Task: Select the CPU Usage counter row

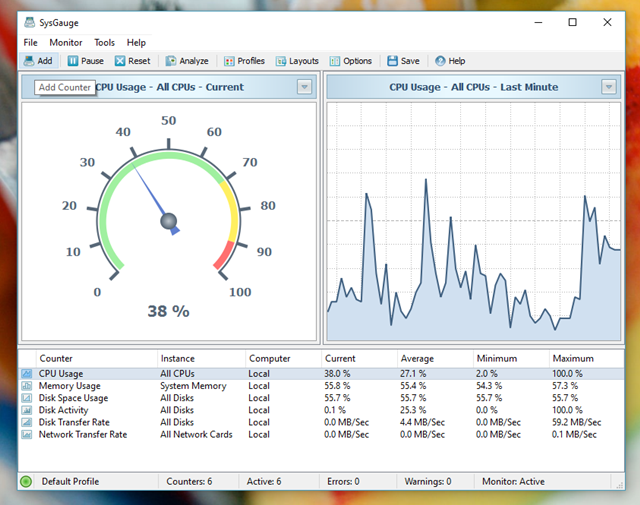Action: pyautogui.click(x=322, y=374)
